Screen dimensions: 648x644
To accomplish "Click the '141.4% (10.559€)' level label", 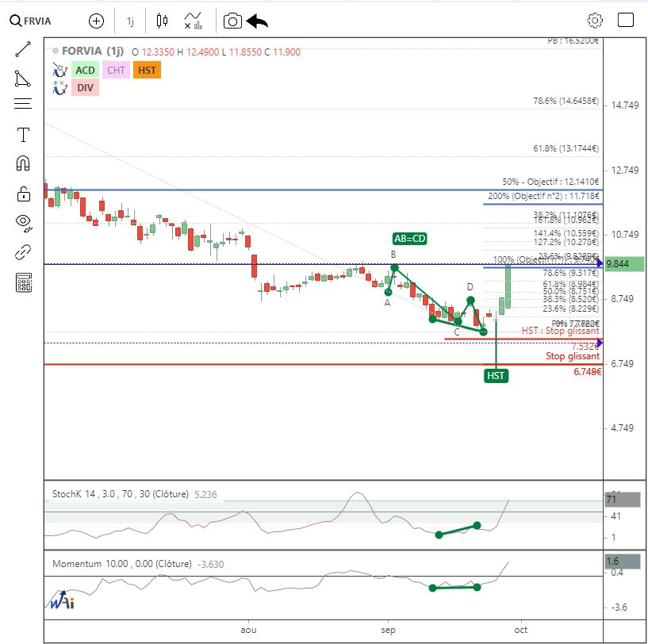I will (x=566, y=233).
